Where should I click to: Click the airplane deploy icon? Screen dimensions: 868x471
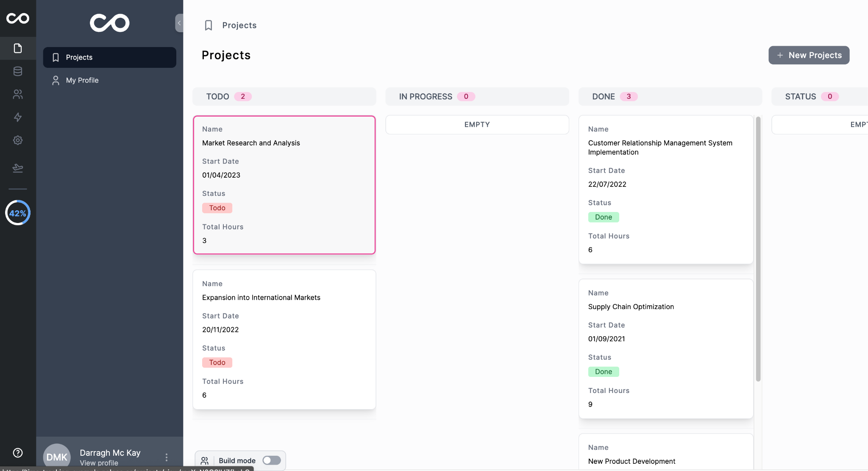click(x=18, y=168)
